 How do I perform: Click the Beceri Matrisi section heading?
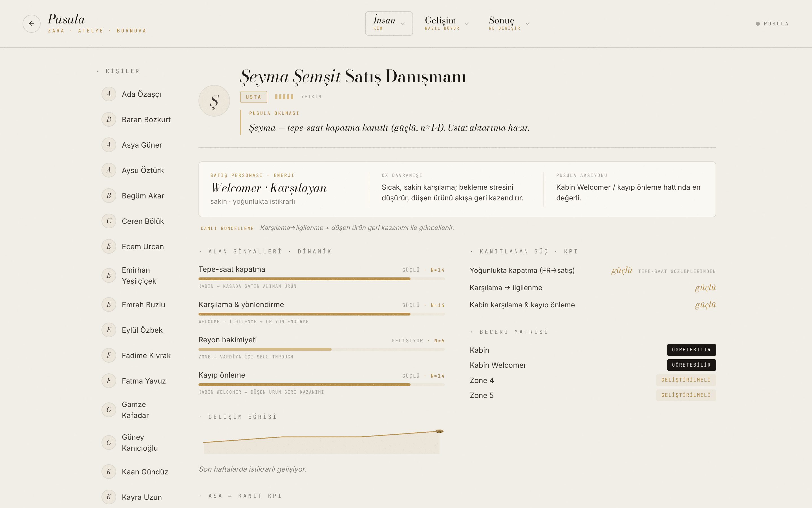click(x=513, y=332)
